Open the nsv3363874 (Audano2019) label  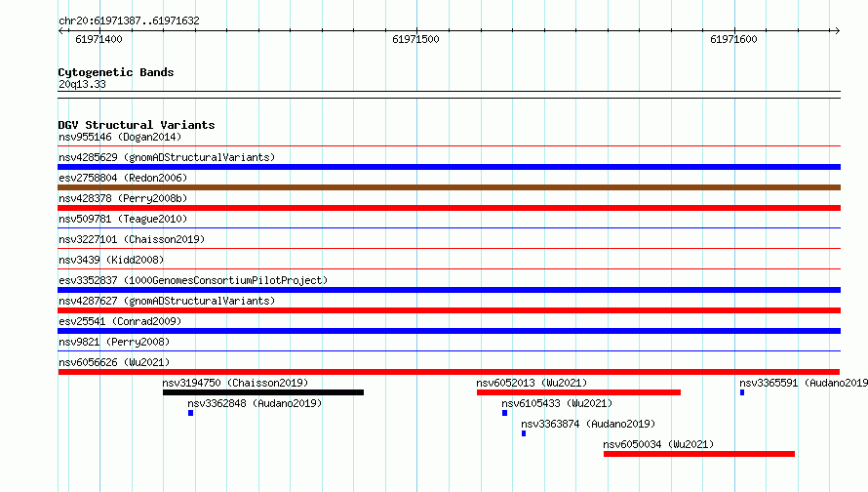click(x=588, y=424)
